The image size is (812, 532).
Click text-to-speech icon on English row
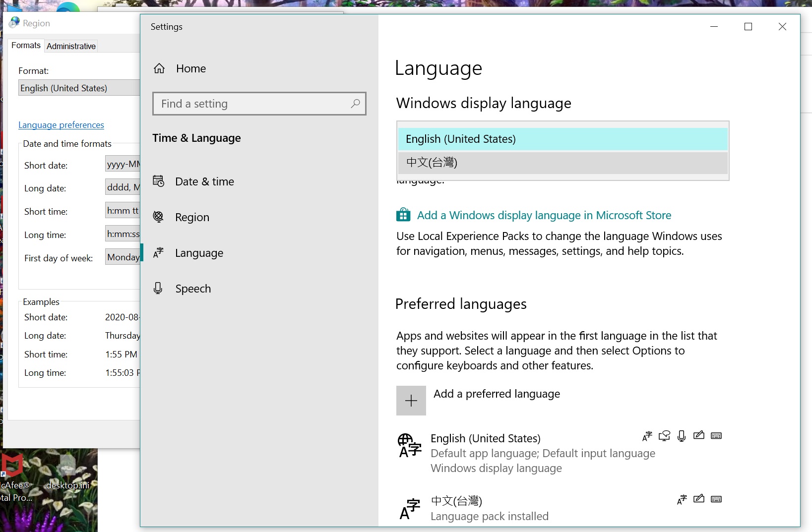664,436
